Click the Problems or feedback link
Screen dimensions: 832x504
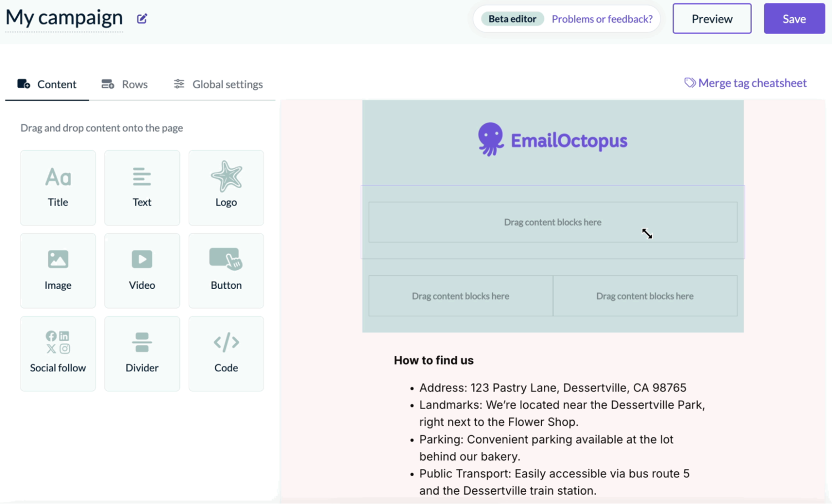pyautogui.click(x=602, y=18)
